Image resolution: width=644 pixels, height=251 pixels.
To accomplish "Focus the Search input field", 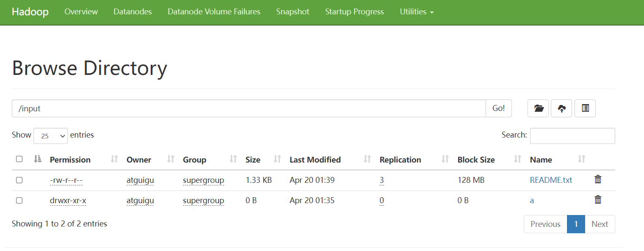I will pos(572,135).
